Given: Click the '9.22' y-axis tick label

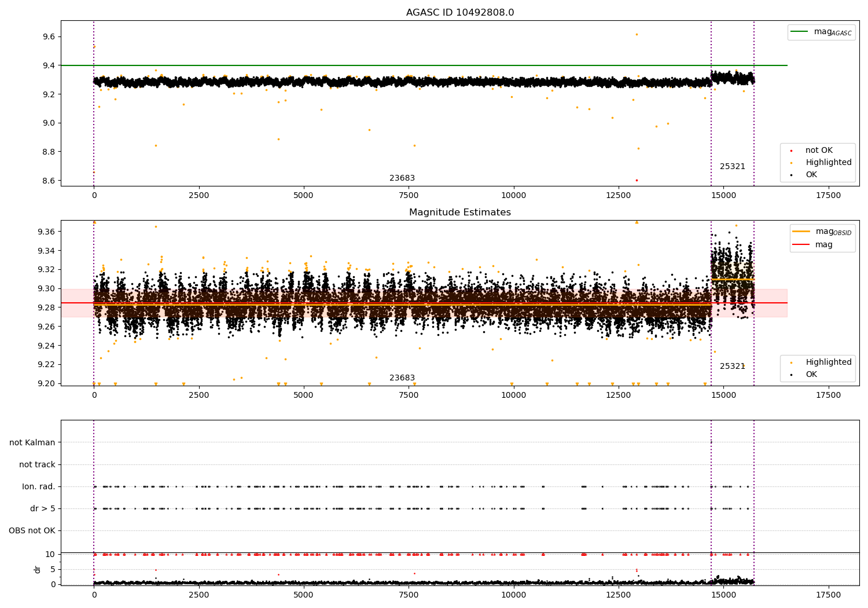Looking at the screenshot, I should coord(46,364).
